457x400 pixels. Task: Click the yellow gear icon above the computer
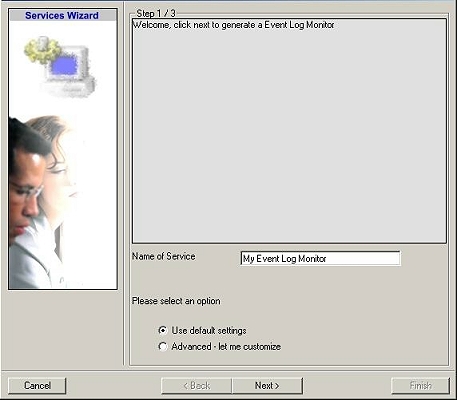(x=42, y=50)
